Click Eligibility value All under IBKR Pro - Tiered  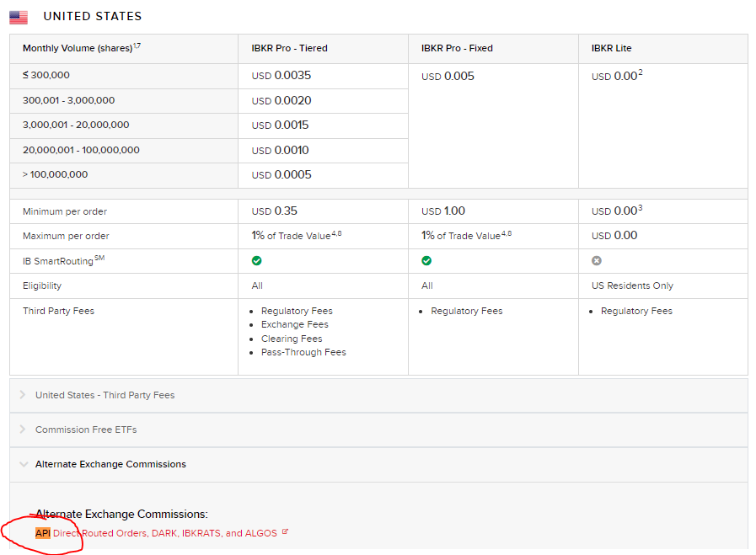pos(257,286)
